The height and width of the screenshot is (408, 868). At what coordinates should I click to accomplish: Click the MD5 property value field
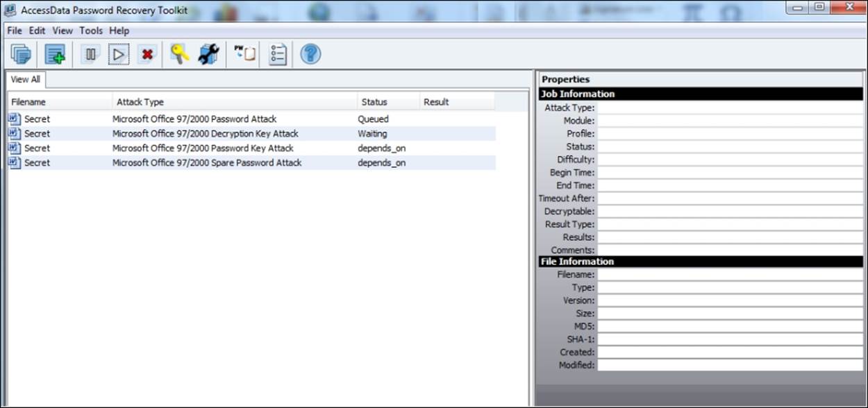point(731,326)
